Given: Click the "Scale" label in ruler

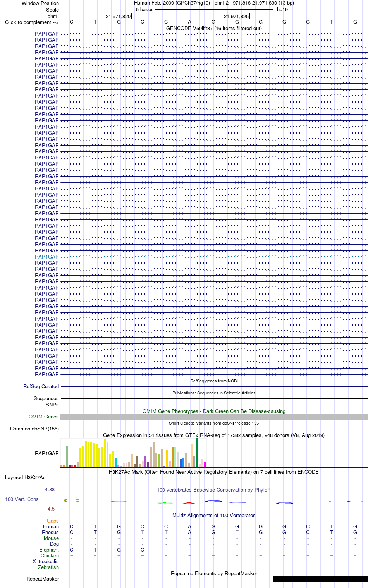Looking at the screenshot, I should click(x=52, y=10).
